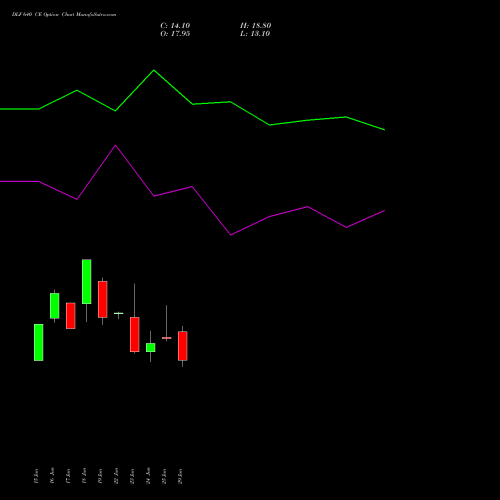Screen dimensions: 500x500
Task: Click the green candlestick for 16 Jan
Action: pos(55,306)
